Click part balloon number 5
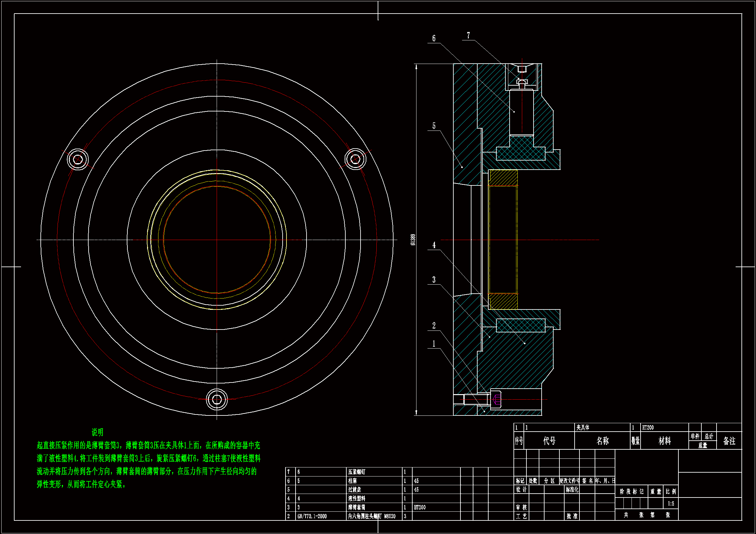The width and height of the screenshot is (756, 534). 434,126
